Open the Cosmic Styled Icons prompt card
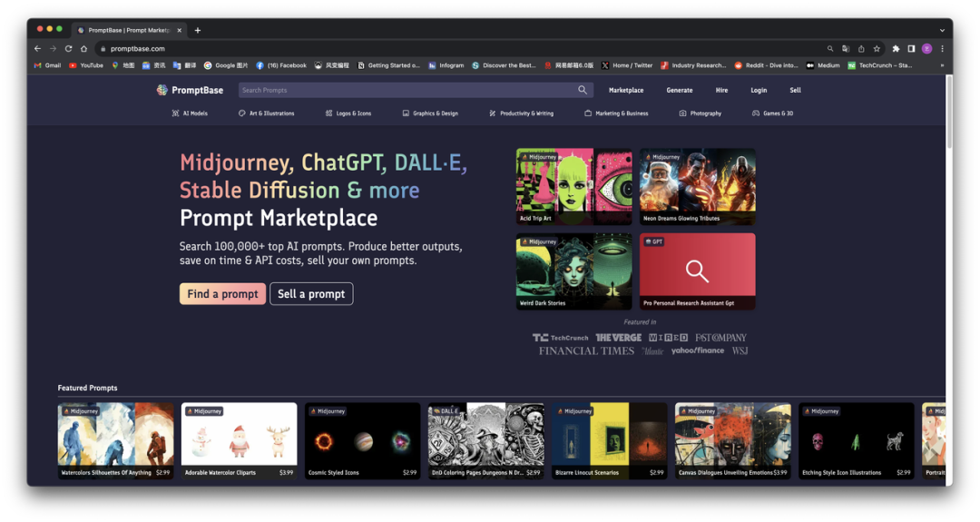 (362, 441)
